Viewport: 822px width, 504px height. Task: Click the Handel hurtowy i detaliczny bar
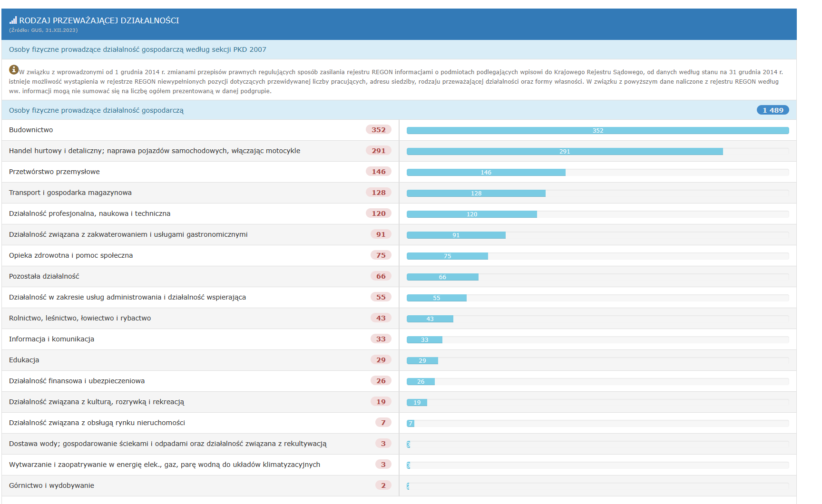click(x=564, y=152)
